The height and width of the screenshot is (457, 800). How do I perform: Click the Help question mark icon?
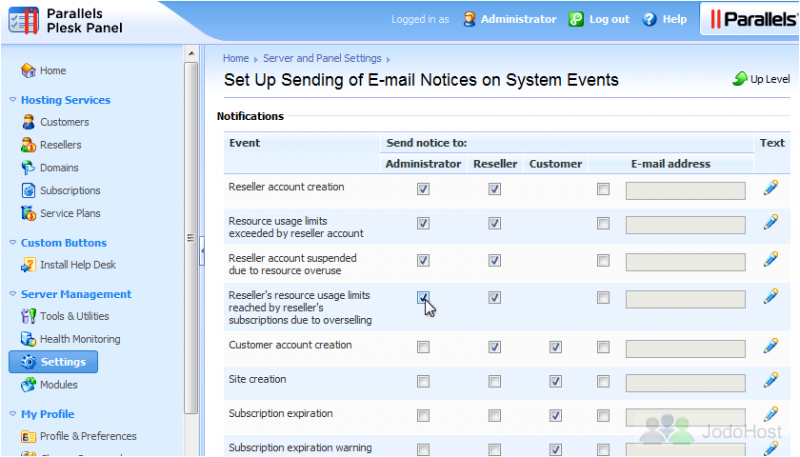click(x=649, y=19)
